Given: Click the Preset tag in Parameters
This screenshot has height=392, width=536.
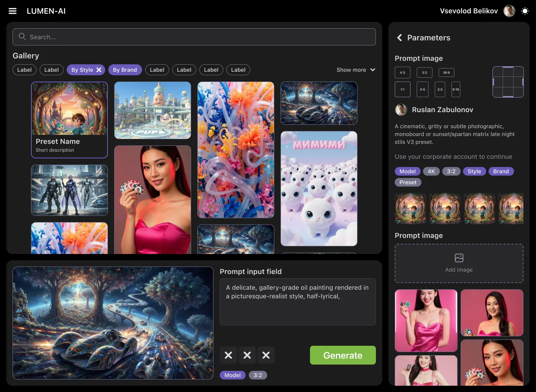Looking at the screenshot, I should (408, 182).
